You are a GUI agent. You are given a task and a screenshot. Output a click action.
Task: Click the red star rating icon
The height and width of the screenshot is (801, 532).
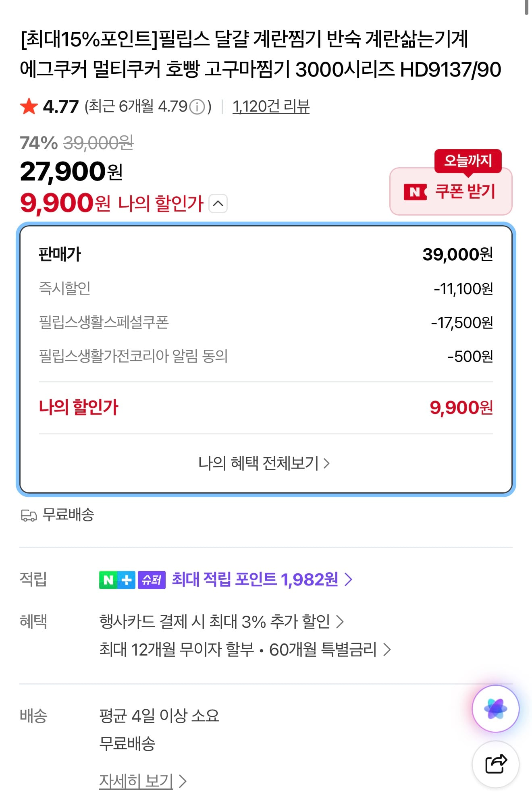coord(29,106)
